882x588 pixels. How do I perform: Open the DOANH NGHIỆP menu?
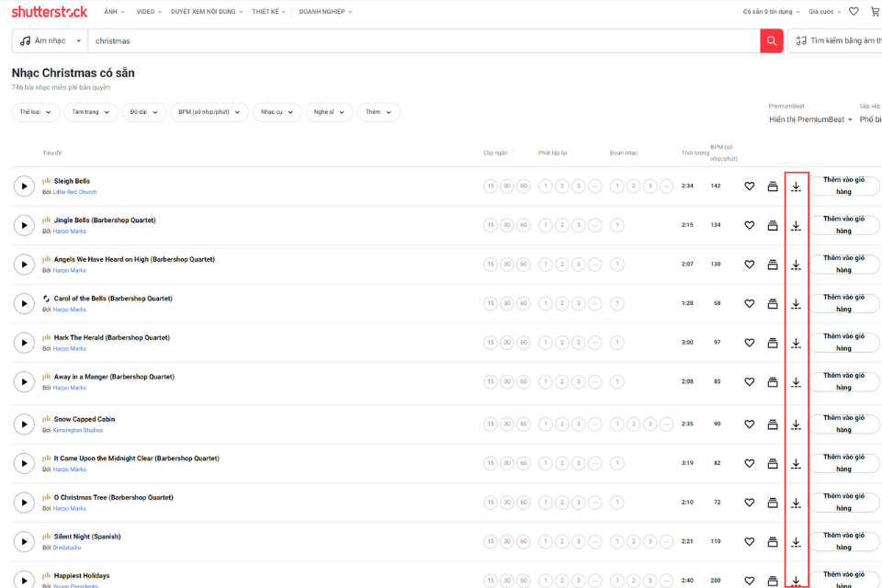click(325, 11)
